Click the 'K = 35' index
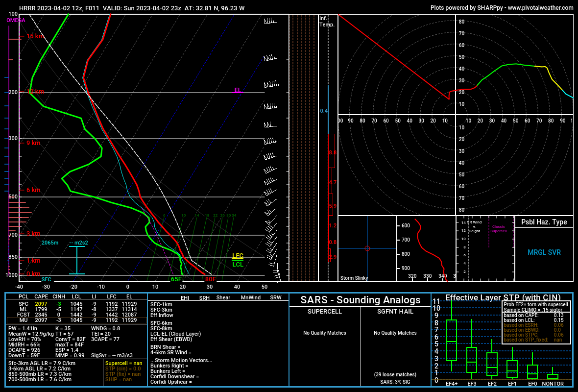The width and height of the screenshot is (578, 392). point(63,328)
